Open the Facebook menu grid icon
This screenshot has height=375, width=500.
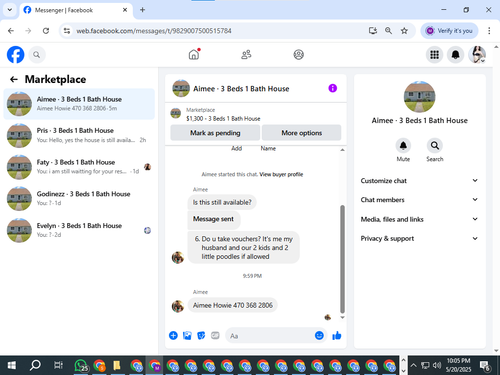click(x=434, y=55)
